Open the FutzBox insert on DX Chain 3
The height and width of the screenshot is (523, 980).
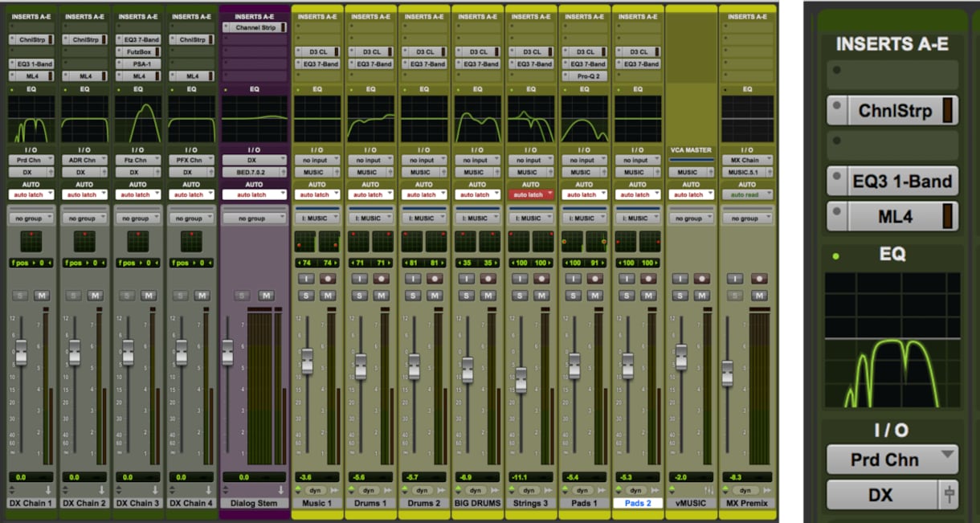point(138,51)
